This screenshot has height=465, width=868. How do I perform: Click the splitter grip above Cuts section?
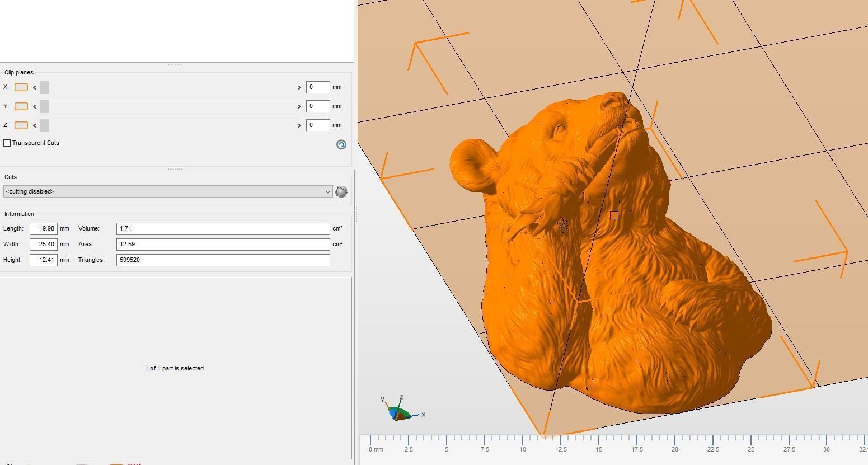point(176,169)
